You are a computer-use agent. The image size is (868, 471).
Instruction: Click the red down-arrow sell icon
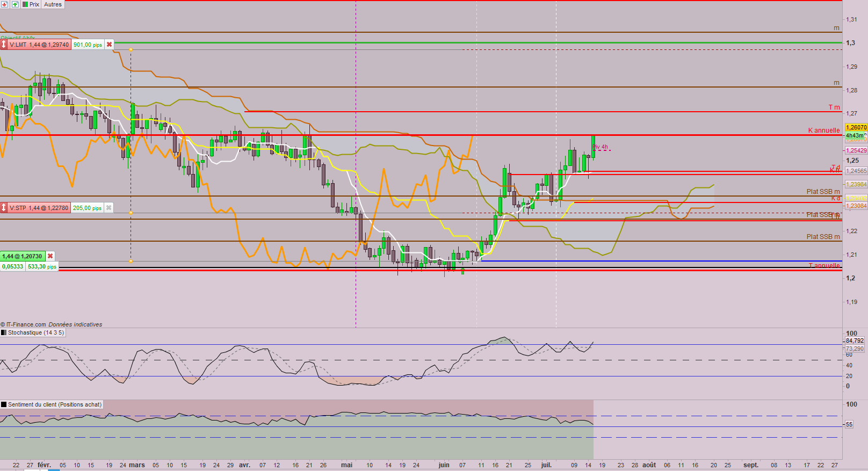(x=4, y=4)
